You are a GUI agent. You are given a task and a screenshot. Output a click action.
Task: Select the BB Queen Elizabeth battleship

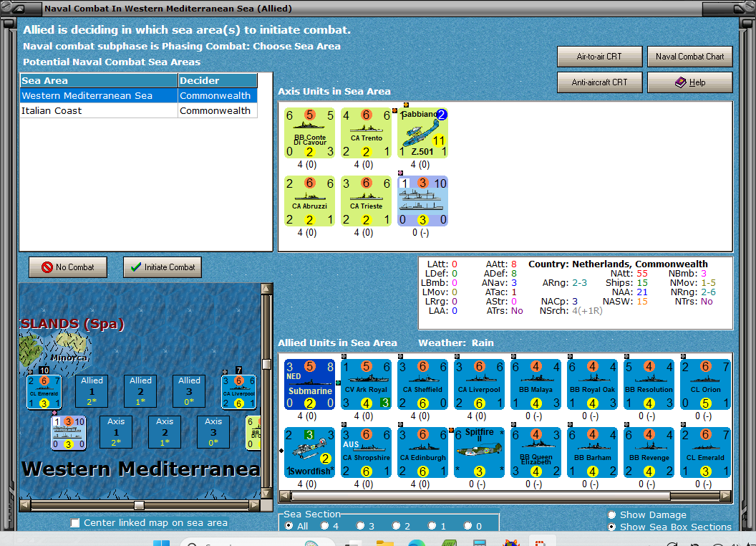click(536, 452)
